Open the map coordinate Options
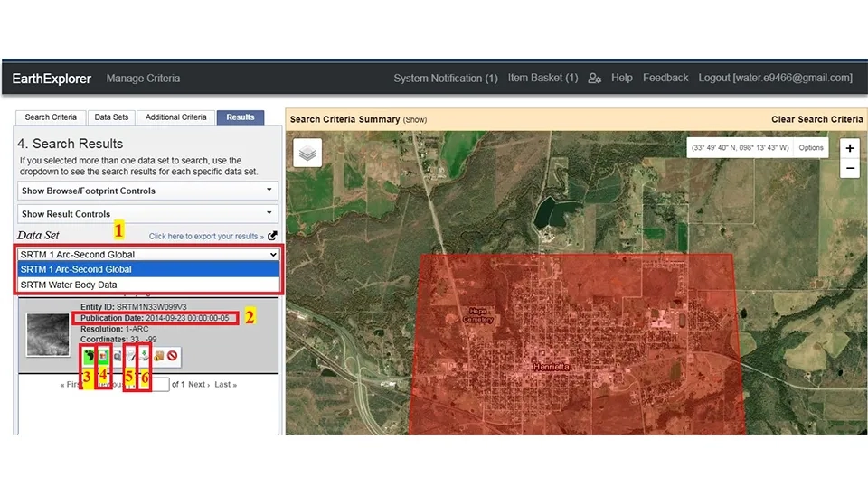Screen dimensions: 868x495 point(811,147)
